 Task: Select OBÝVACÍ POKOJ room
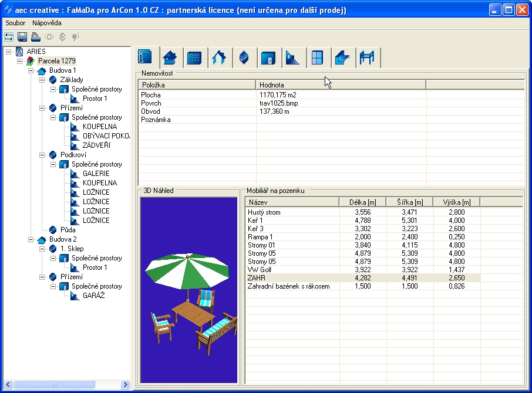106,136
